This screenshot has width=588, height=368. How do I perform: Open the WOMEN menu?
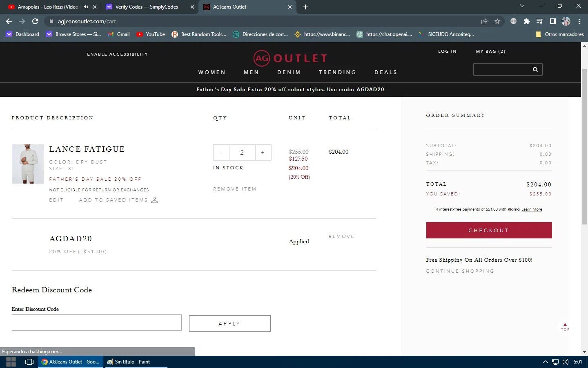[x=212, y=72]
